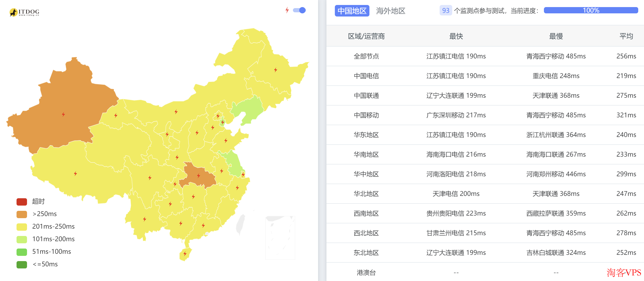Click 甘肃兰州电信 215ms cell

(x=456, y=233)
